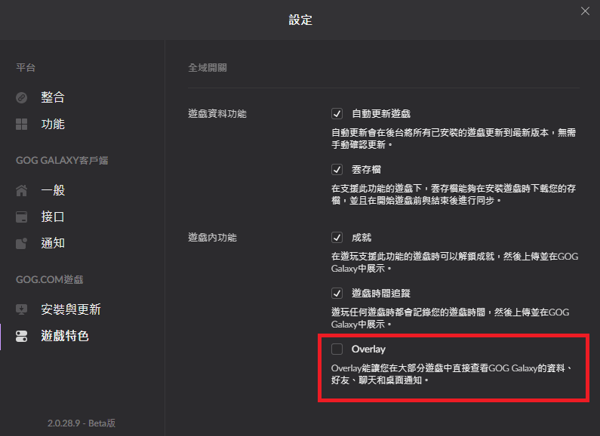Close the 設定 settings window

click(585, 11)
